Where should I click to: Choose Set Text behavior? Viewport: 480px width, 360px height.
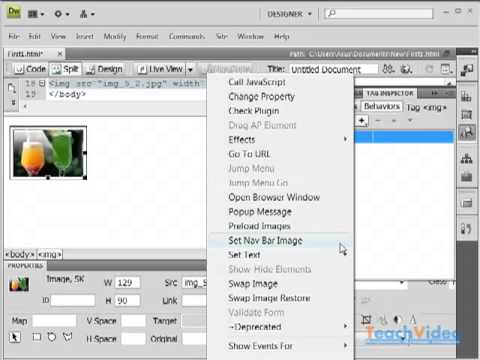click(244, 255)
